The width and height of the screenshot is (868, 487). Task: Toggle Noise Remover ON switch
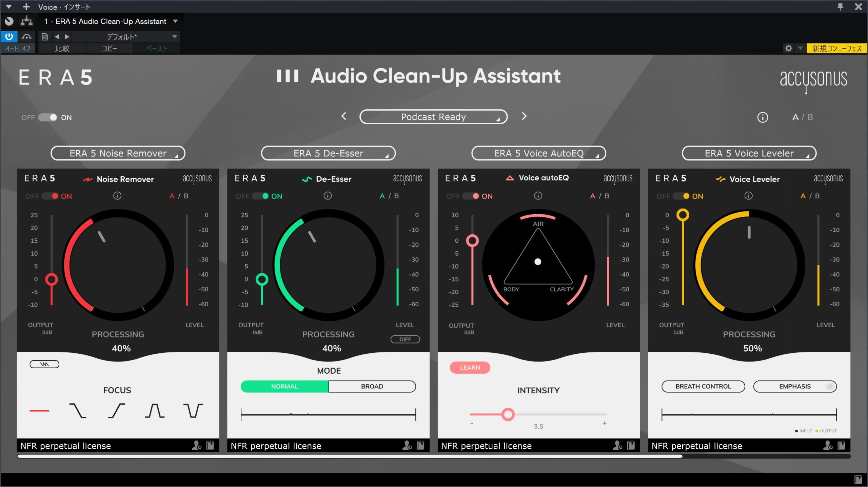[x=50, y=196]
